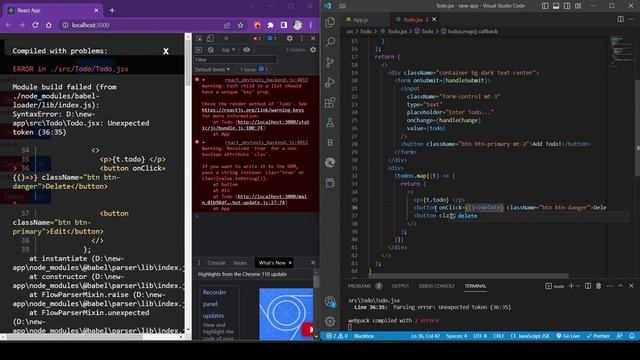Click the error overlay vertical scrollbar
The width and height of the screenshot is (640, 360).
coord(188,63)
